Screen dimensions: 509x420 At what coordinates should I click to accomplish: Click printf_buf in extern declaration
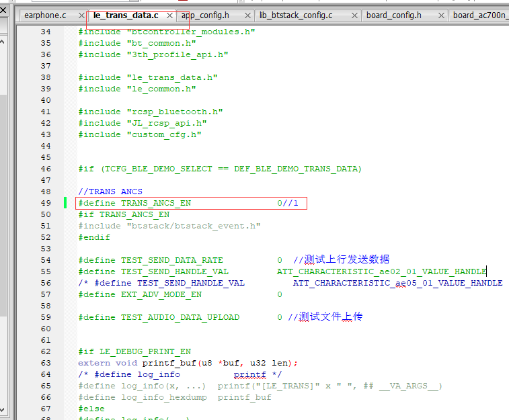tap(169, 364)
